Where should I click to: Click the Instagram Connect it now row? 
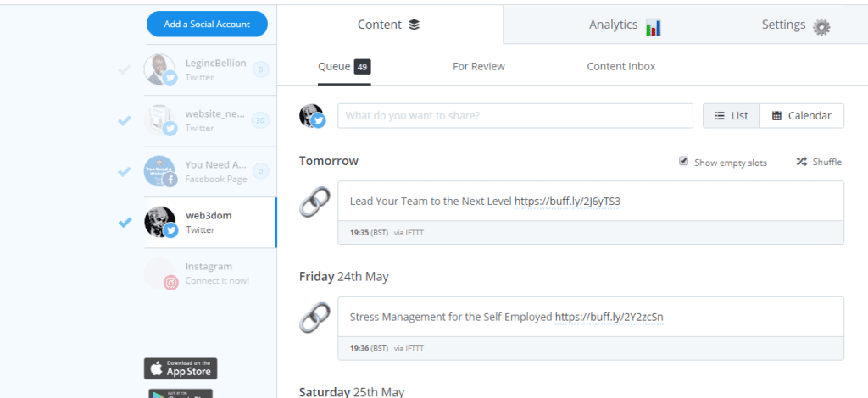(x=210, y=273)
